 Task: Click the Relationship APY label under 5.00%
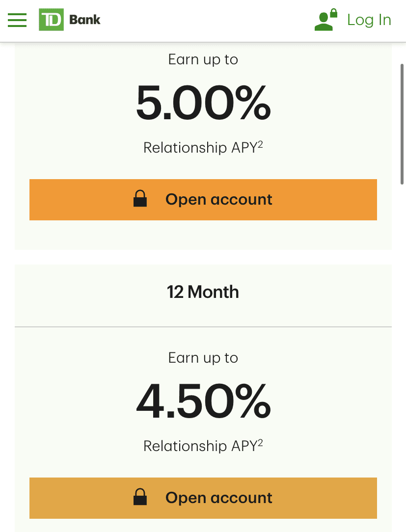[x=199, y=148]
